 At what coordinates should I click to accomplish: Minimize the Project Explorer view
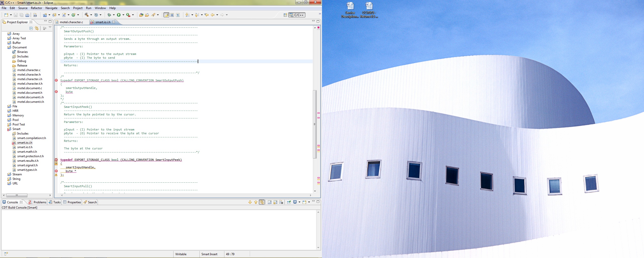46,21
